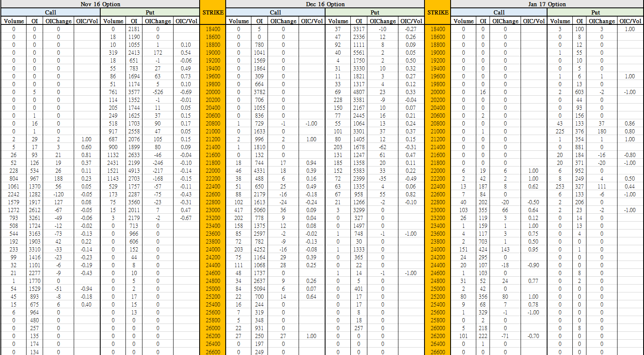Select the 'Nov 16 Option' header cell
Screen dimensions: 644x355
click(100, 4)
